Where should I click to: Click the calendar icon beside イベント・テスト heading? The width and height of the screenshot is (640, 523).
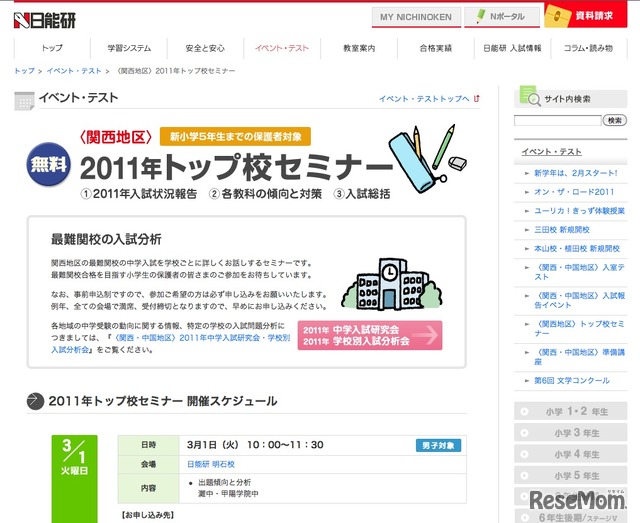(x=25, y=99)
